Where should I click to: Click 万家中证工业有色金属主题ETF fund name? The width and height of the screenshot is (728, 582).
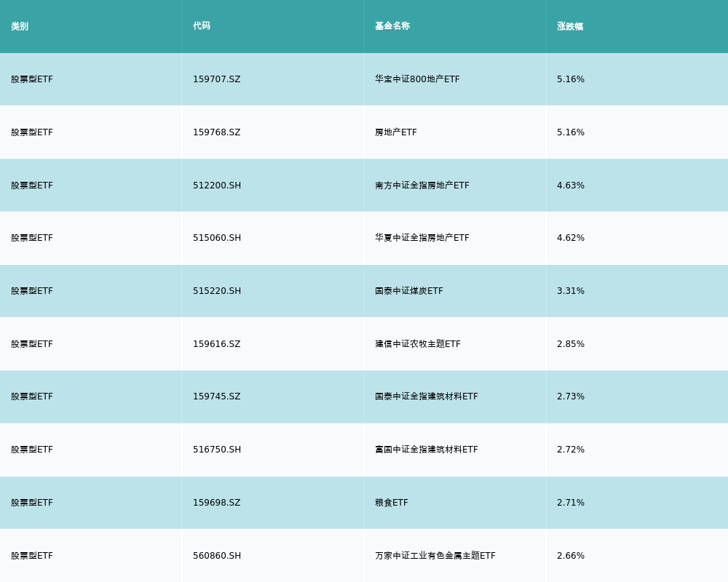(435, 556)
